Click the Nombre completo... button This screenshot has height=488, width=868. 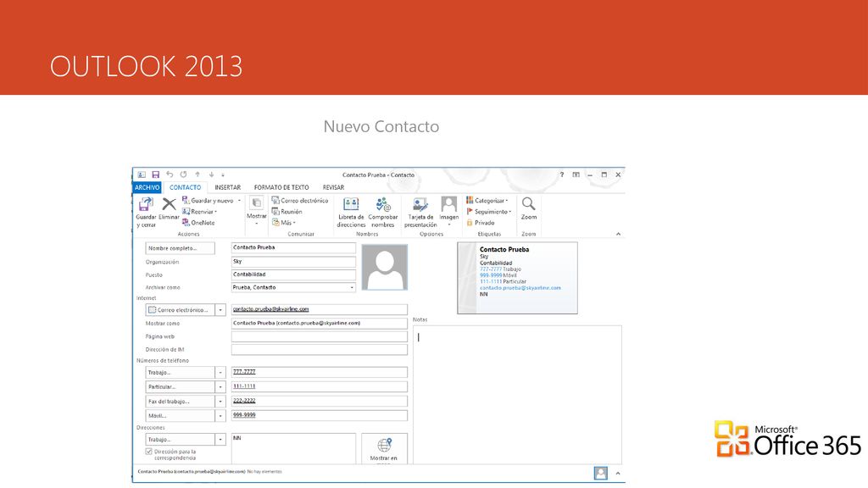[180, 248]
